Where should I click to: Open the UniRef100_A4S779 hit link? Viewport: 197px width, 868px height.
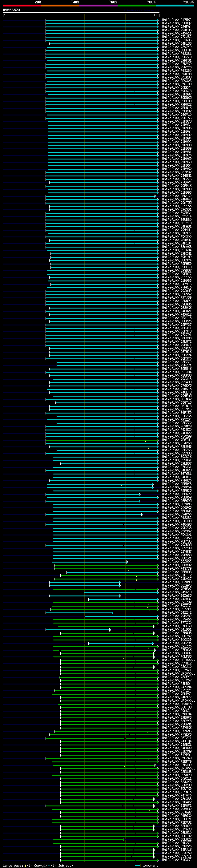(176, 568)
